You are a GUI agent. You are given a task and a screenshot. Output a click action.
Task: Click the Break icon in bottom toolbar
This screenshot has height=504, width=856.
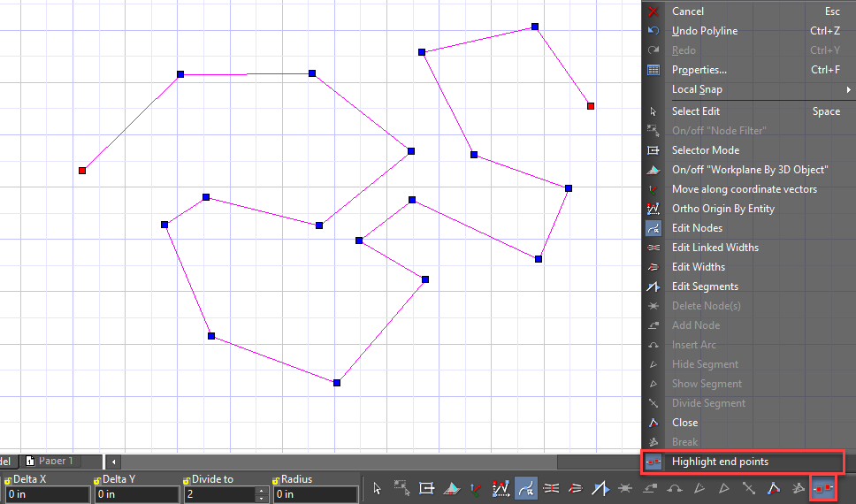[x=799, y=487]
